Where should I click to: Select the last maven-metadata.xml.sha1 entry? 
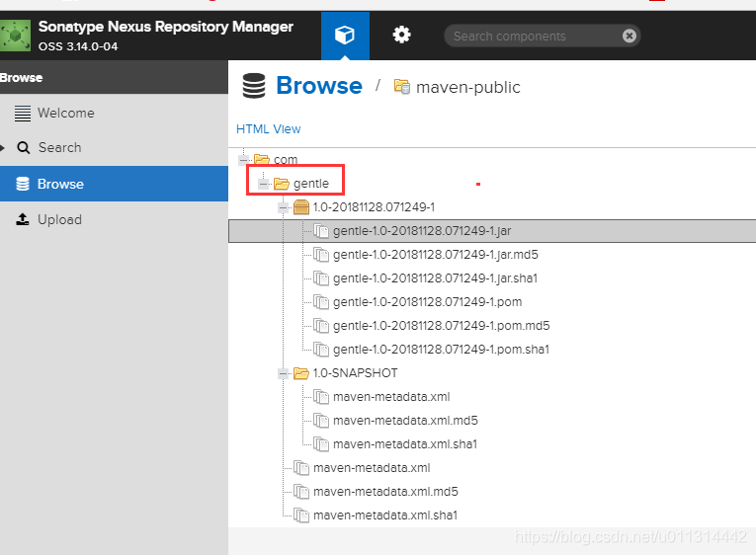pos(384,515)
